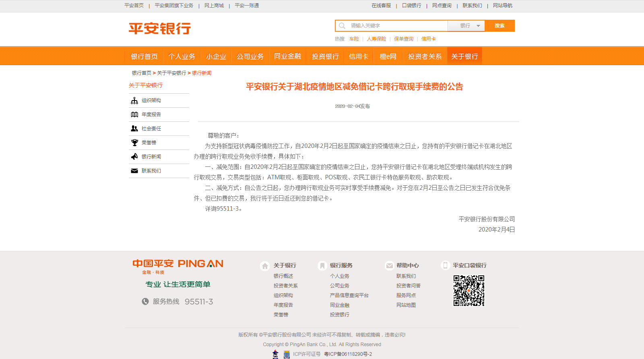The image size is (644, 359).
Task: Click the 中国平安 PING AN footer logo
Action: coord(178,267)
